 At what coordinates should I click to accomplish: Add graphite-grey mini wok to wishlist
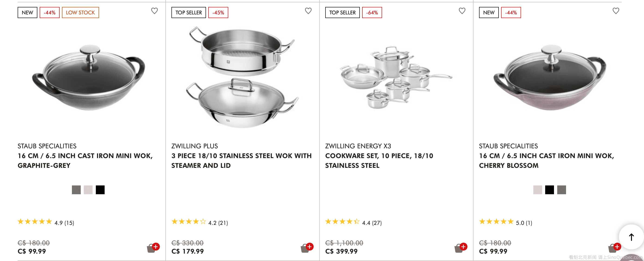tap(154, 11)
